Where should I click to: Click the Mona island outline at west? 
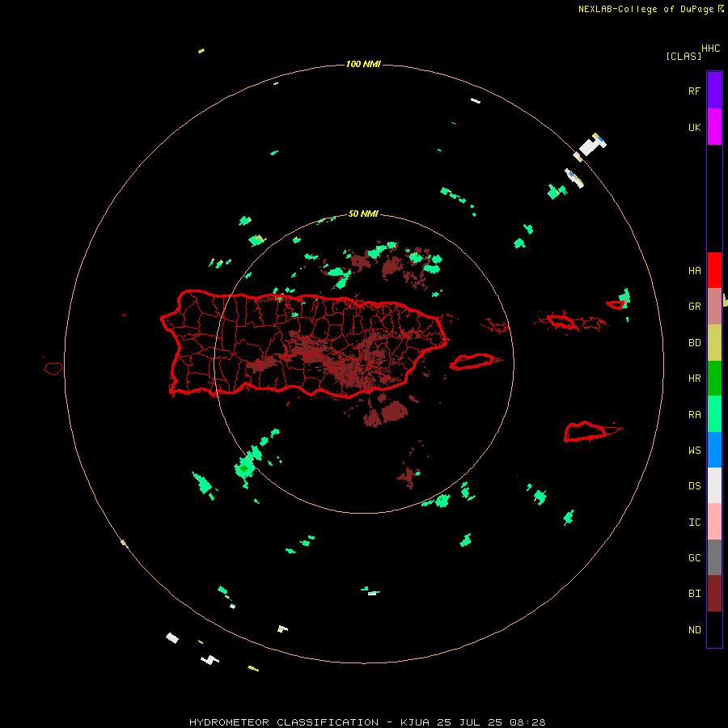53,369
